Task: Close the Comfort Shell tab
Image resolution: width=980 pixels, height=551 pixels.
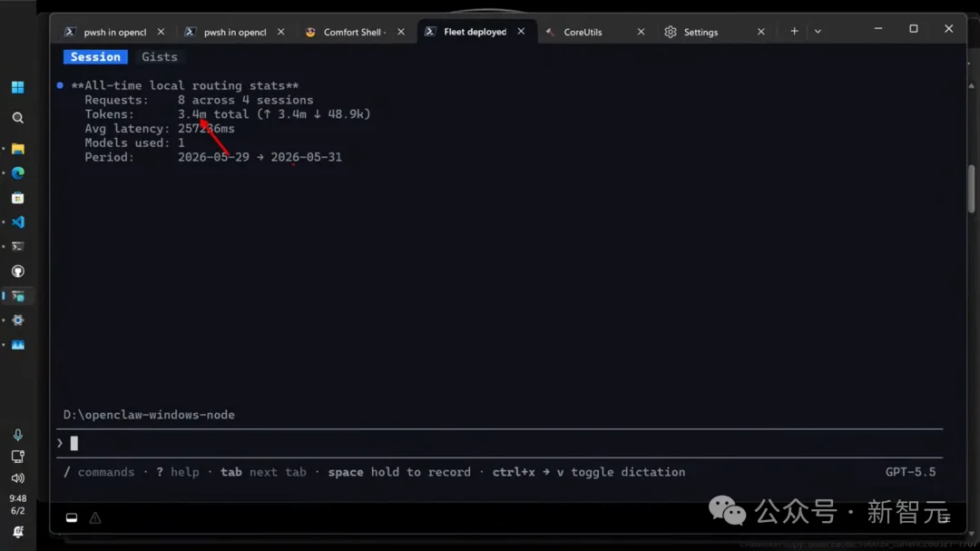Action: tap(401, 31)
